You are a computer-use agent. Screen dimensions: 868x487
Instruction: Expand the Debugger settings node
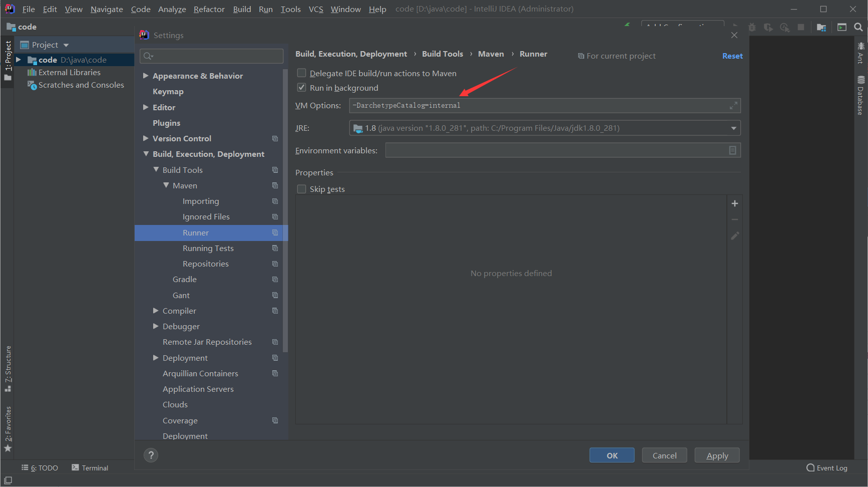156,326
